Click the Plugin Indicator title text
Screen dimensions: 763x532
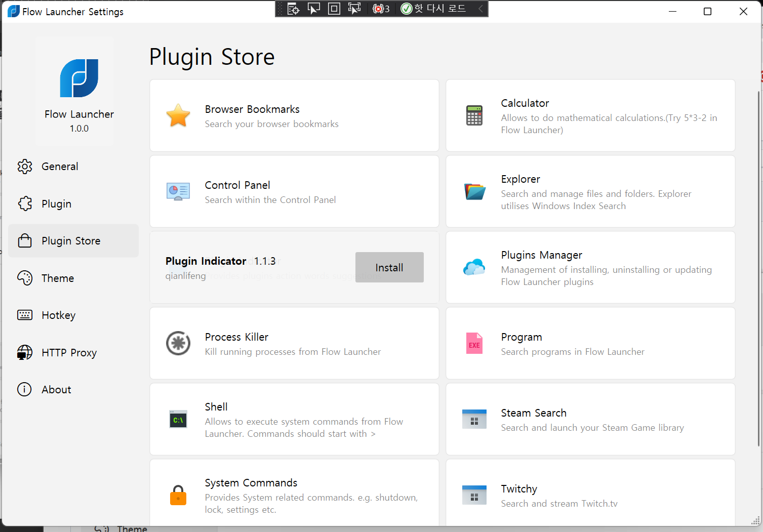tap(206, 261)
